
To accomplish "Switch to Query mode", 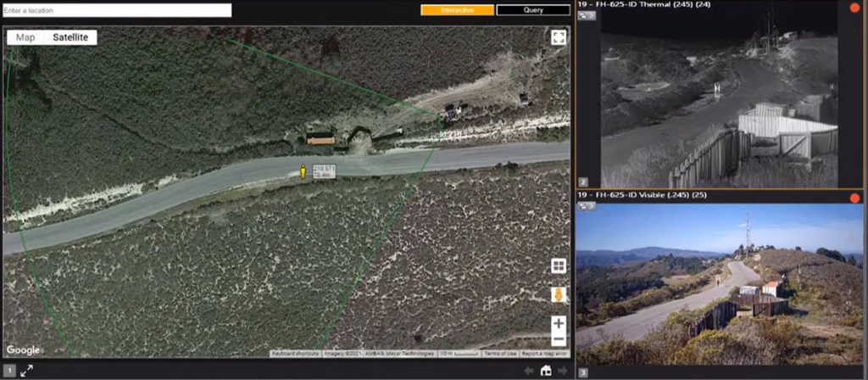I will click(533, 10).
